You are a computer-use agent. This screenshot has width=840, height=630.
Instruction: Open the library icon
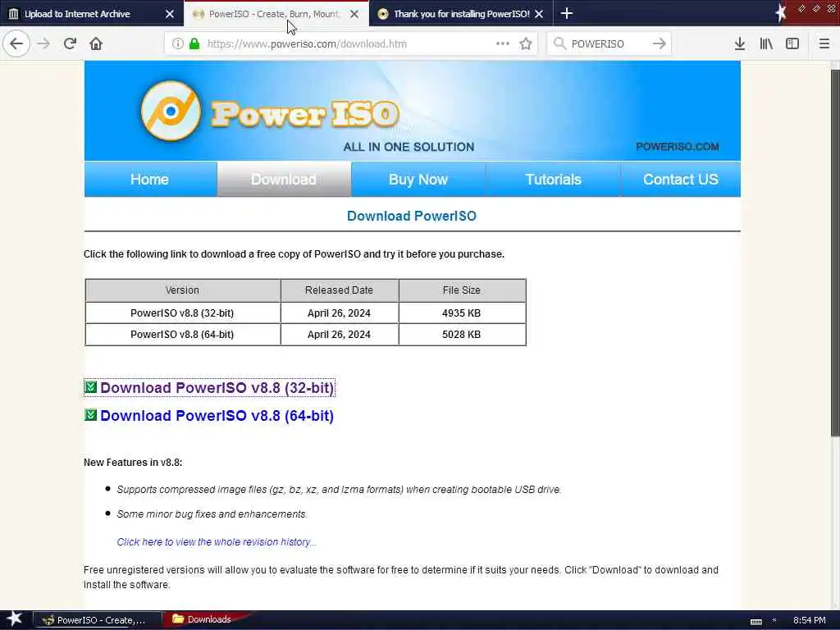[766, 44]
